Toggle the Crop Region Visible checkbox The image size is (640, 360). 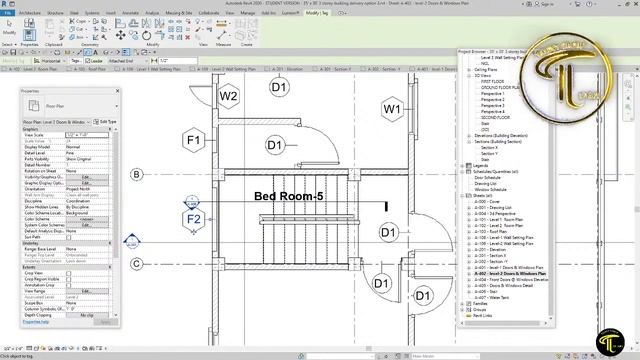[69, 280]
